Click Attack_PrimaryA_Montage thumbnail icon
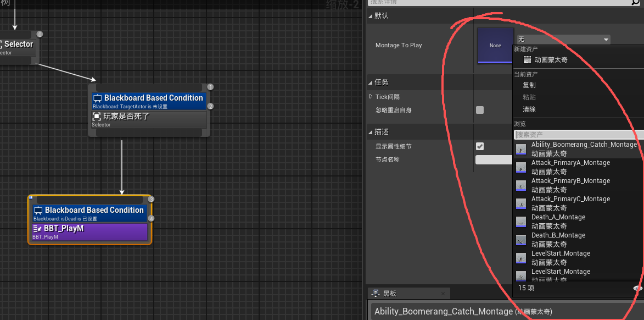Image resolution: width=644 pixels, height=320 pixels. [521, 167]
